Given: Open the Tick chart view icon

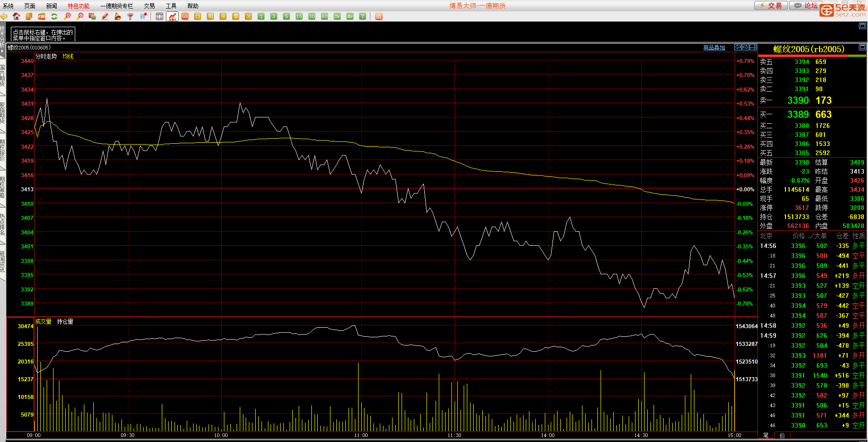Looking at the screenshot, I should (x=185, y=16).
